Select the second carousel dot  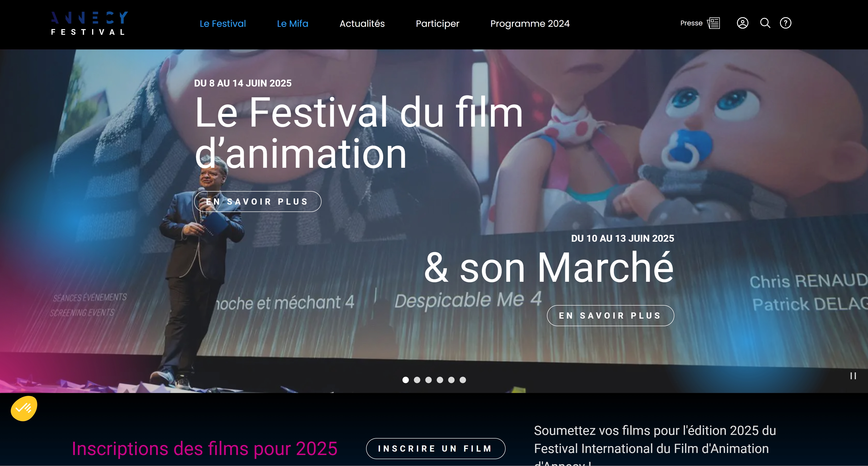pos(417,380)
